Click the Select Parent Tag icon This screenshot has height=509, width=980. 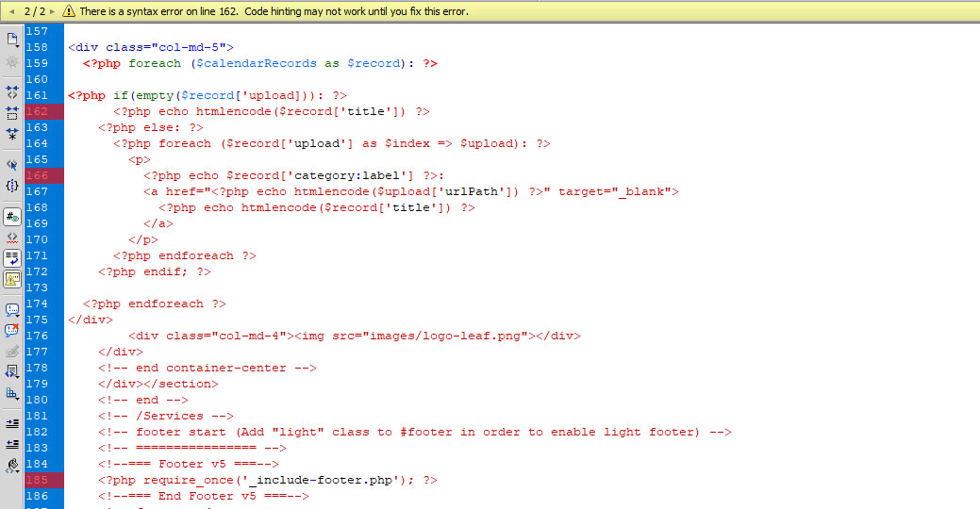(x=12, y=164)
